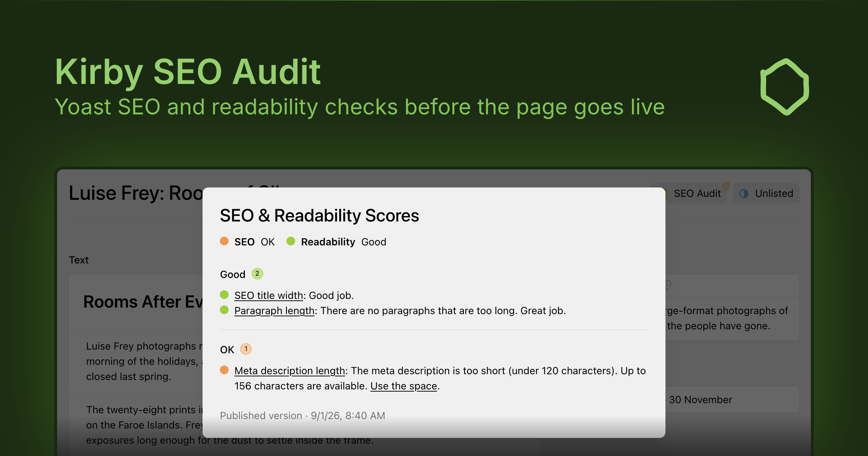Screen dimensions: 868x456
Task: Click the 'OK' section heading
Action: (x=227, y=350)
